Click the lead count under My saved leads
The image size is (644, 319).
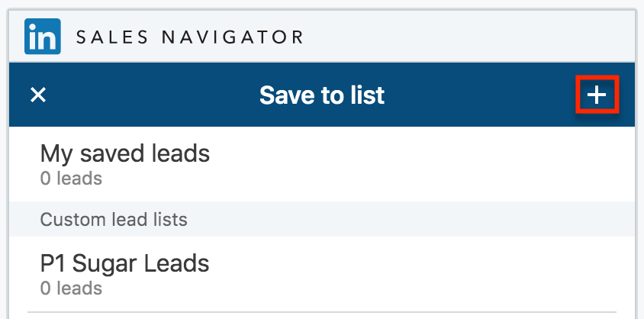[71, 179]
